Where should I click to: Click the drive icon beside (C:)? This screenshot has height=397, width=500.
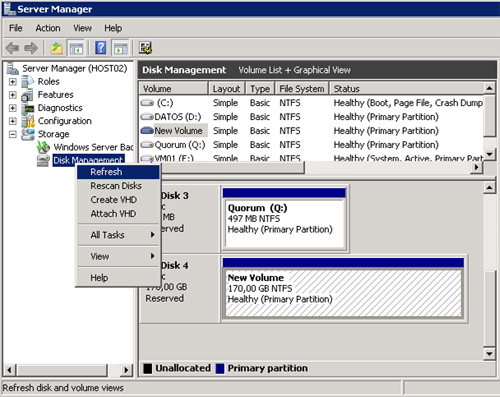147,103
